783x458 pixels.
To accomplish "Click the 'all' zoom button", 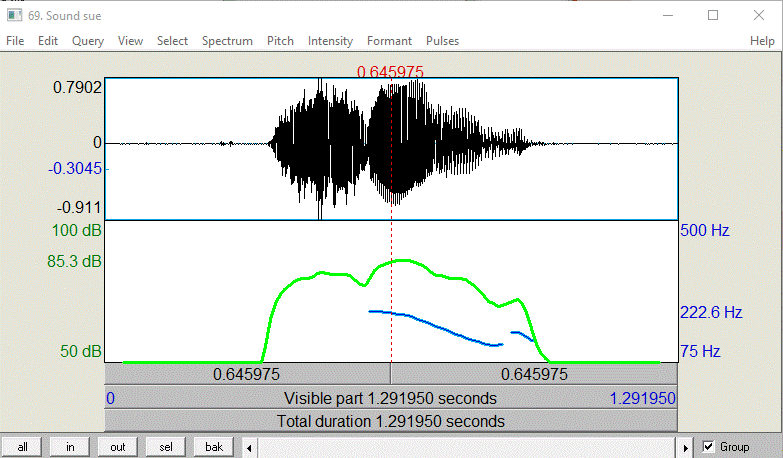I will click(22, 447).
